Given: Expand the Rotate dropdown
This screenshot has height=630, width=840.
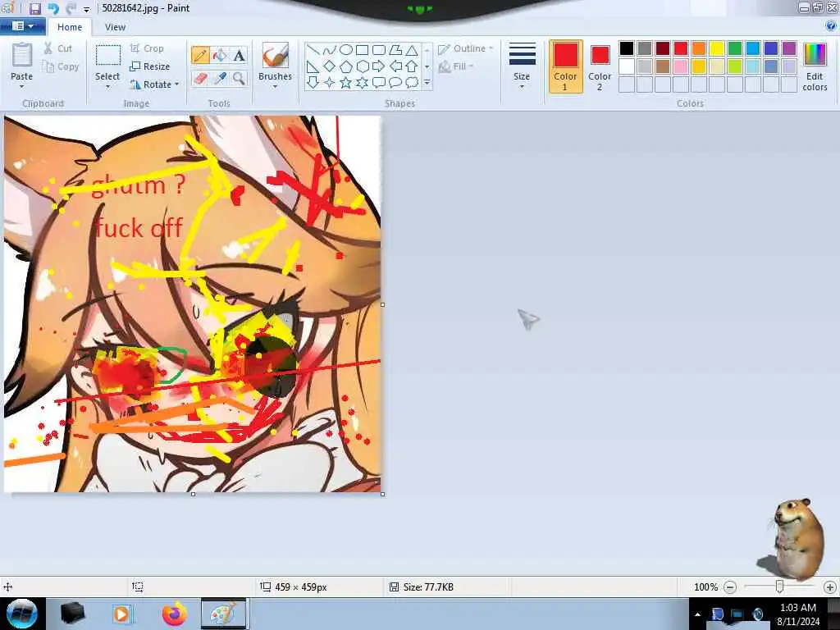Looking at the screenshot, I should (x=177, y=84).
